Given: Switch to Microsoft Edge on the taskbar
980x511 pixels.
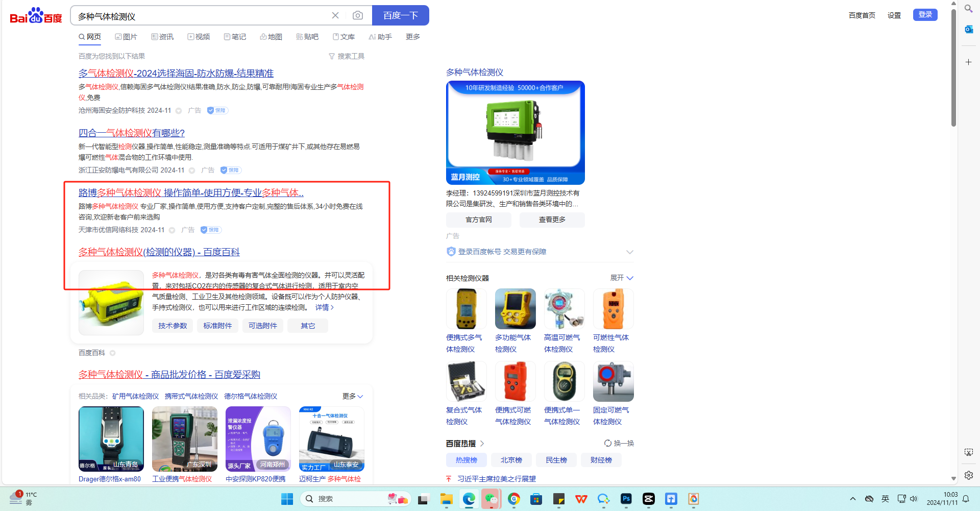Looking at the screenshot, I should (469, 499).
